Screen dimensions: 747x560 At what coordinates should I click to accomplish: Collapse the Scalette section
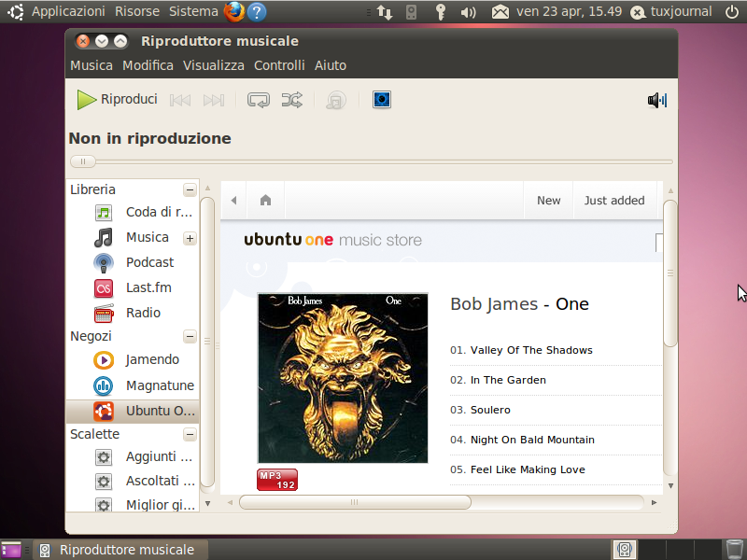pos(190,434)
